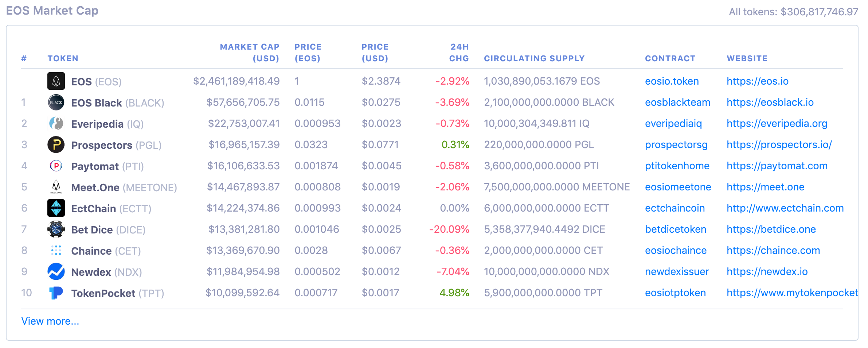
Task: Click the EOS token logo icon
Action: (x=56, y=81)
